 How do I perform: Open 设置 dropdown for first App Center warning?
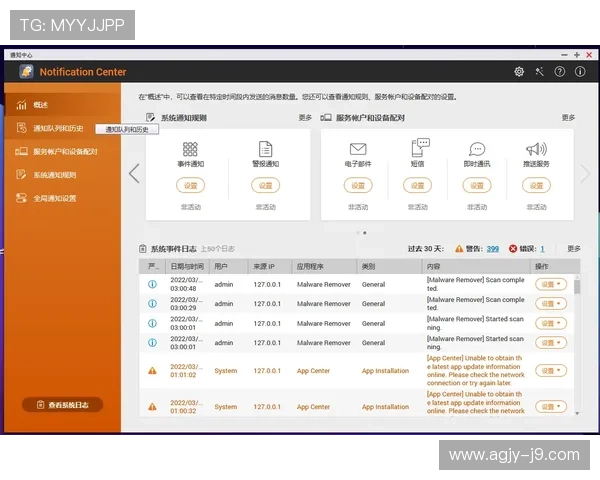(x=550, y=371)
